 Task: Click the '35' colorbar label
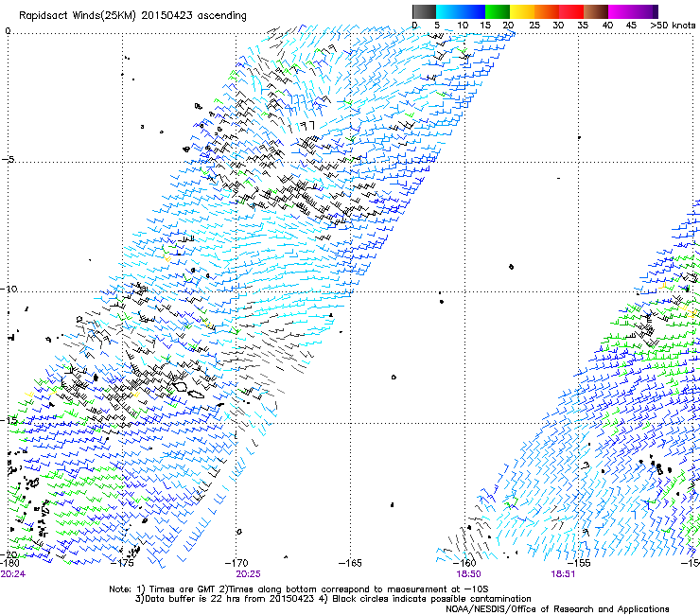point(583,26)
